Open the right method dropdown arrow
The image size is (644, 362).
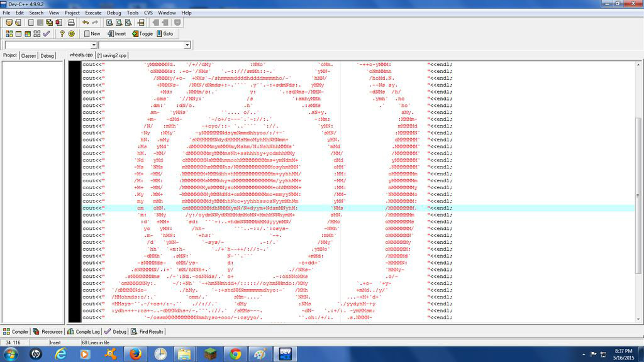[x=187, y=45]
